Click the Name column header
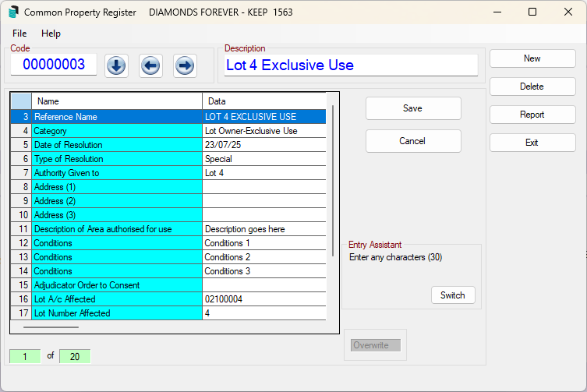The height and width of the screenshot is (392, 587). pos(117,101)
